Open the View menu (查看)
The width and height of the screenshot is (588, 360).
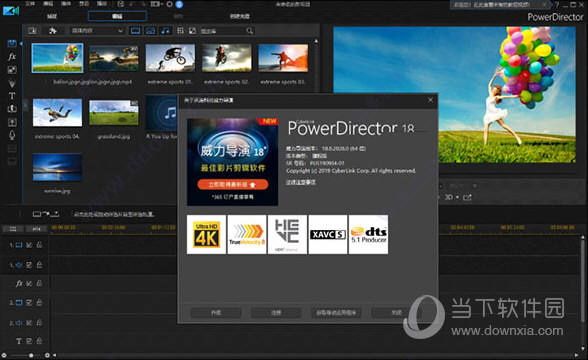tap(84, 4)
